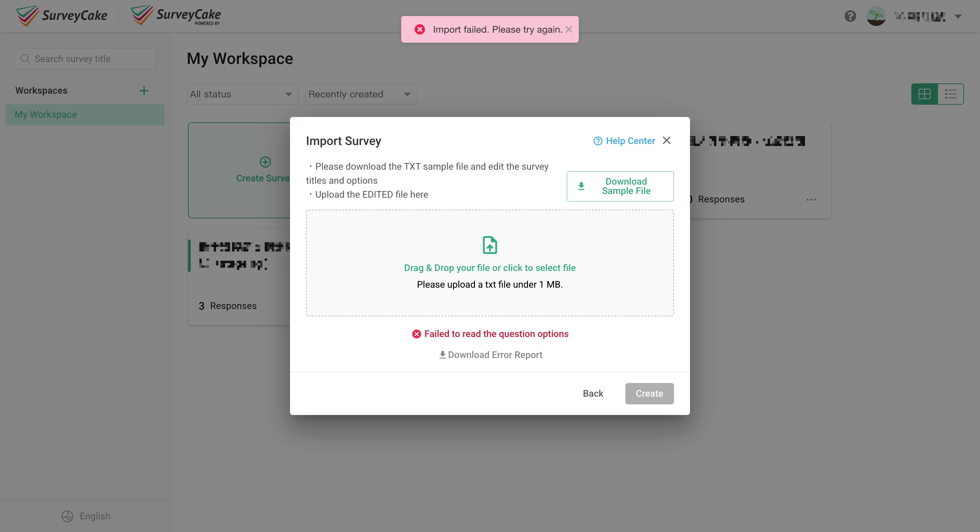Image resolution: width=980 pixels, height=532 pixels.
Task: Open the Help Center link
Action: tap(624, 140)
